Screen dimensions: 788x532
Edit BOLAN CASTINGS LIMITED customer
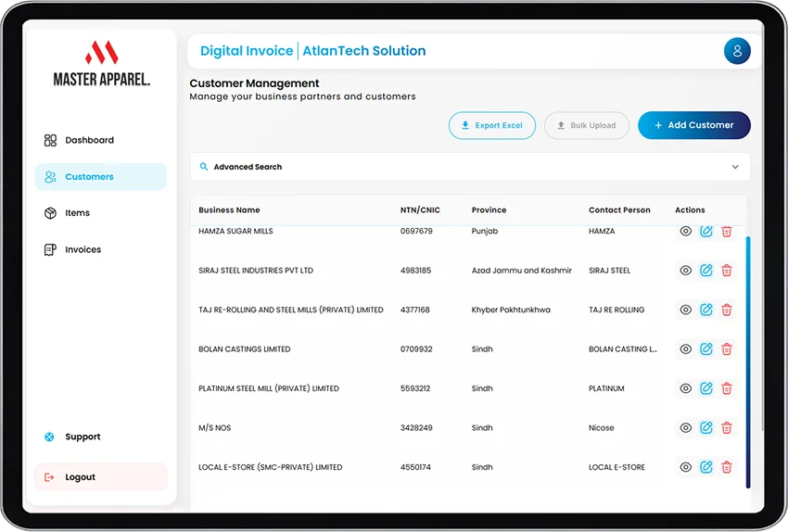coord(706,348)
